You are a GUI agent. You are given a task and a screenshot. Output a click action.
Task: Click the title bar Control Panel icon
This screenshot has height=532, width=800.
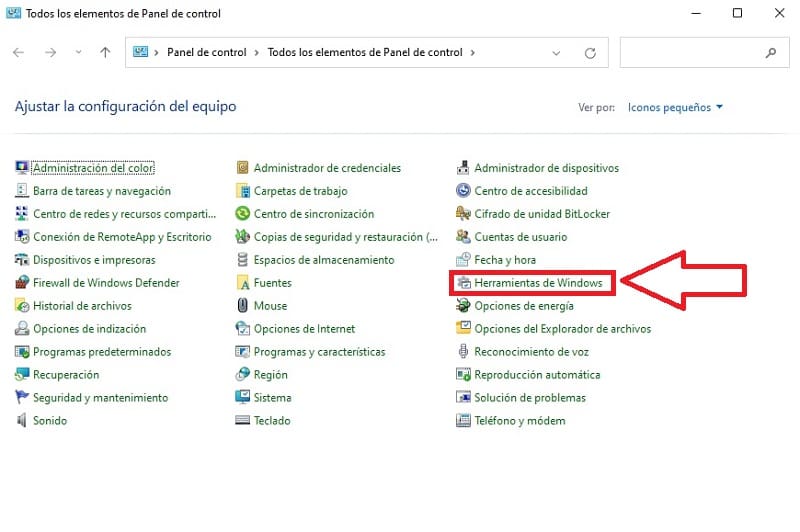point(13,13)
